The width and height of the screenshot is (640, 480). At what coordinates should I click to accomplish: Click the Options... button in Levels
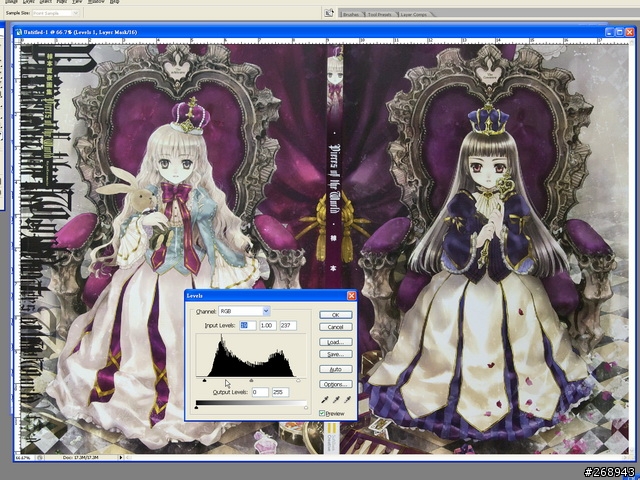(x=336, y=384)
